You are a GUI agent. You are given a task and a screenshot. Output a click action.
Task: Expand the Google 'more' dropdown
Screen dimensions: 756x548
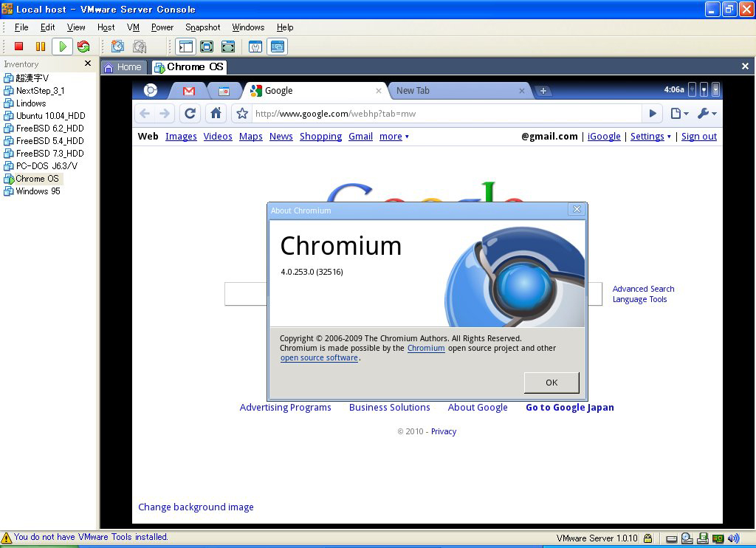point(394,137)
